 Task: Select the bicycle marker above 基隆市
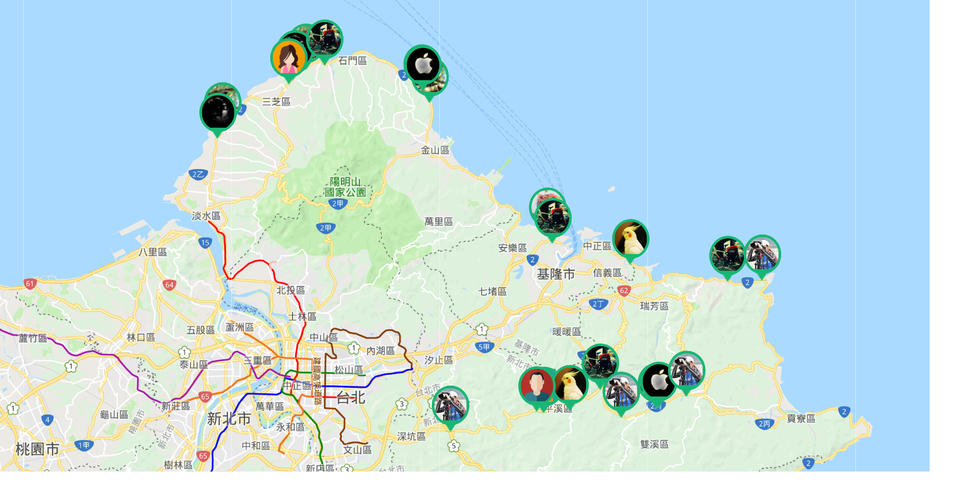click(553, 218)
